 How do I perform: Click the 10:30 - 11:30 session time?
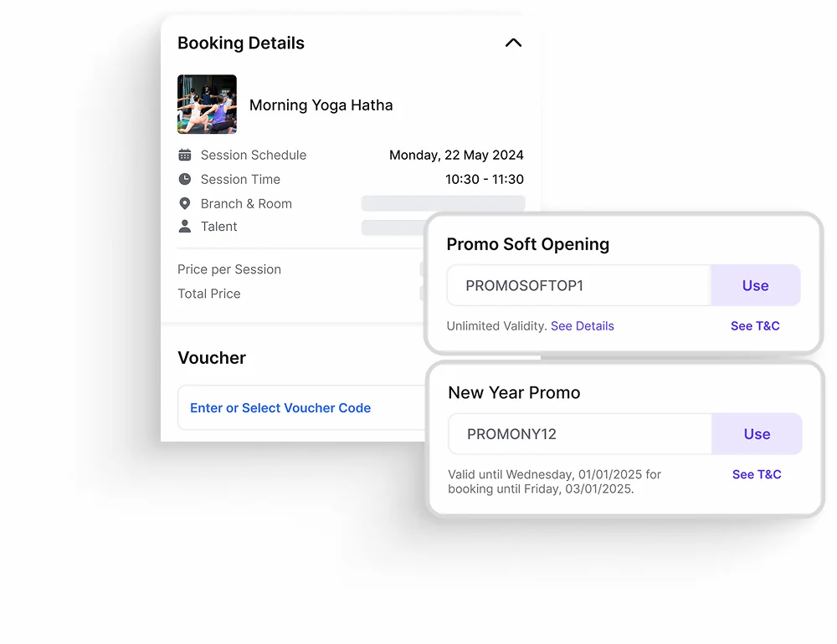(484, 179)
